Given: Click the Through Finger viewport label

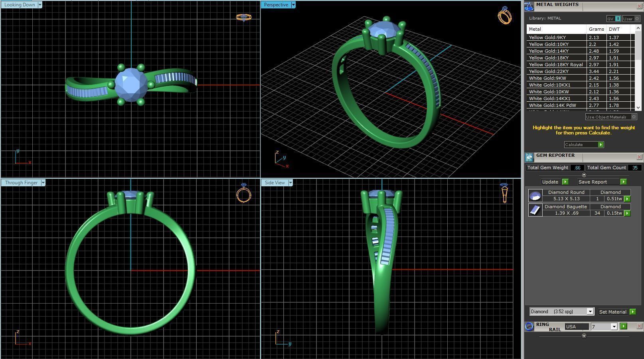Looking at the screenshot, I should pos(21,183).
